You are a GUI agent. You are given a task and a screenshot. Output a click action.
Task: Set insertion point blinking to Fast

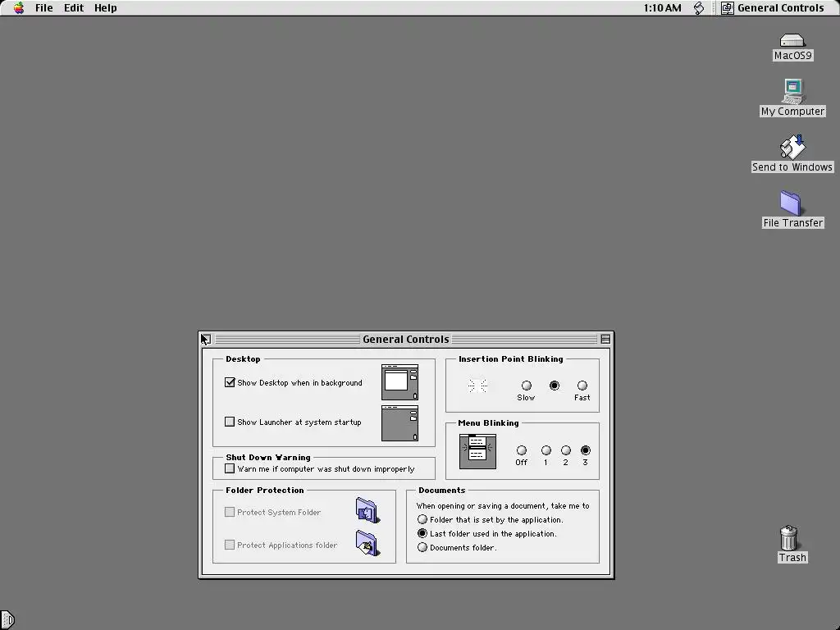(x=582, y=386)
